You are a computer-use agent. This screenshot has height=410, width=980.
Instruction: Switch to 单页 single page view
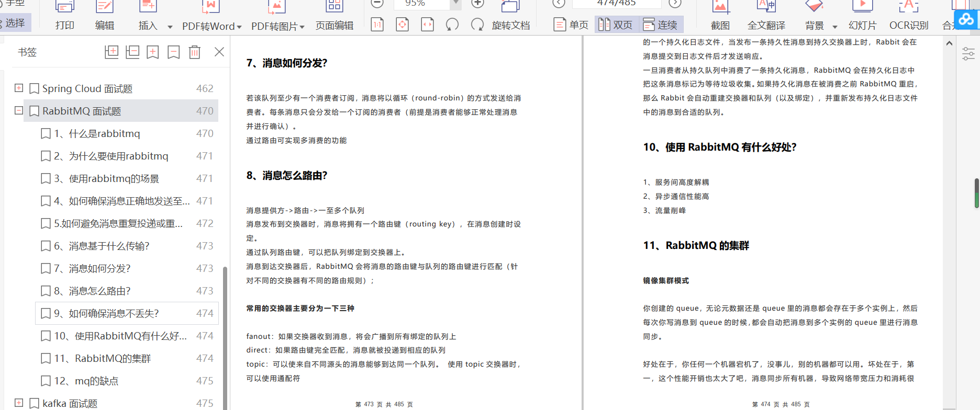(571, 25)
